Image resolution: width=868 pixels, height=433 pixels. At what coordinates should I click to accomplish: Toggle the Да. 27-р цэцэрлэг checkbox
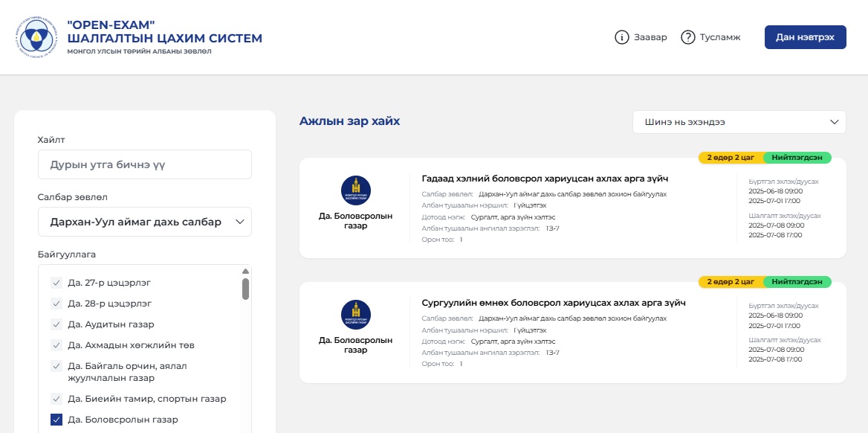pos(56,283)
